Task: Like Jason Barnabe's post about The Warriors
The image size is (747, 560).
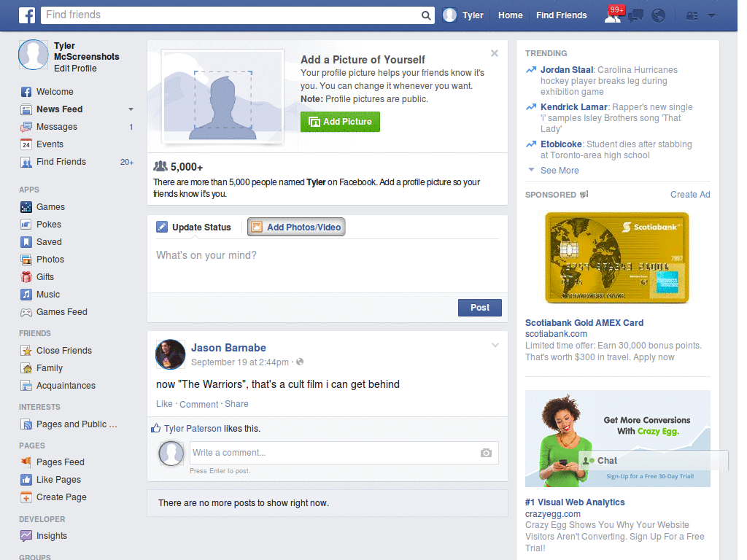Action: [x=164, y=403]
